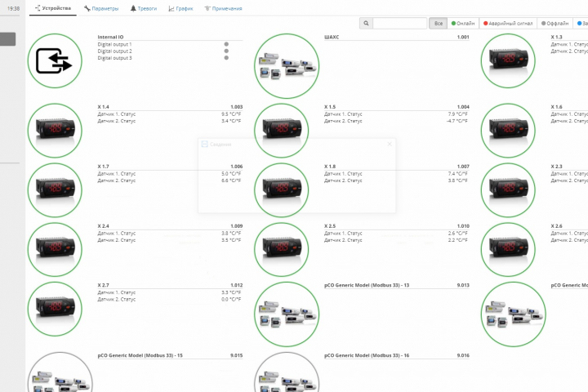588x392 pixels.
Task: Click the device code 1.003
Action: (x=237, y=107)
